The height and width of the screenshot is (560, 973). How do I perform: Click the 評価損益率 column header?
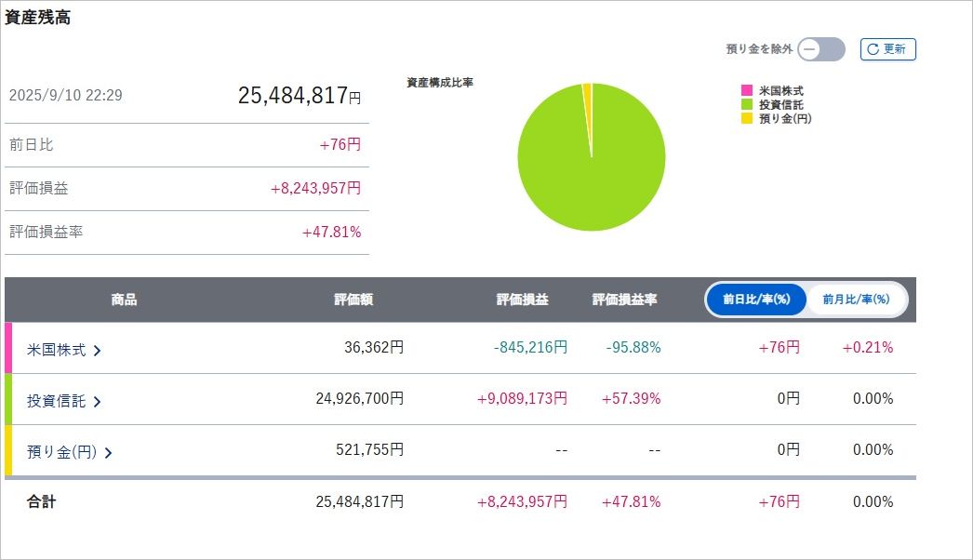point(624,300)
